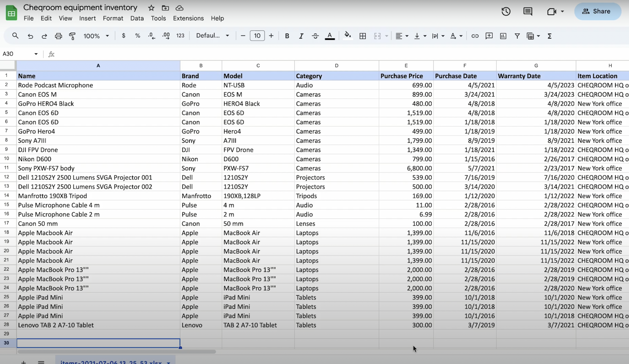Click the borders/grid toggle icon
This screenshot has height=364, width=629.
click(x=363, y=36)
